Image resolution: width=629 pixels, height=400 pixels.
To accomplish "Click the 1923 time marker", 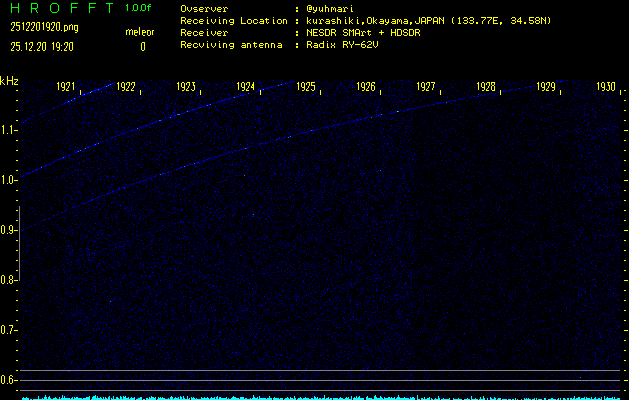I will tap(186, 88).
